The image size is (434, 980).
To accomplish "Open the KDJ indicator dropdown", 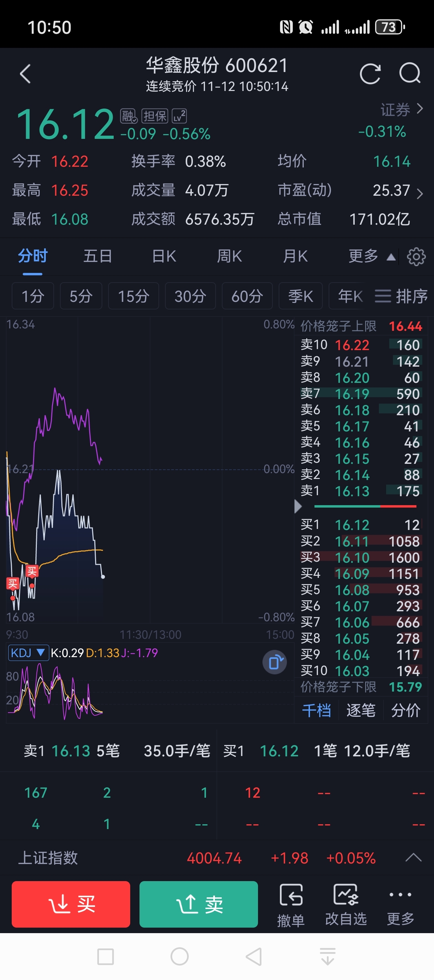I will 29,653.
